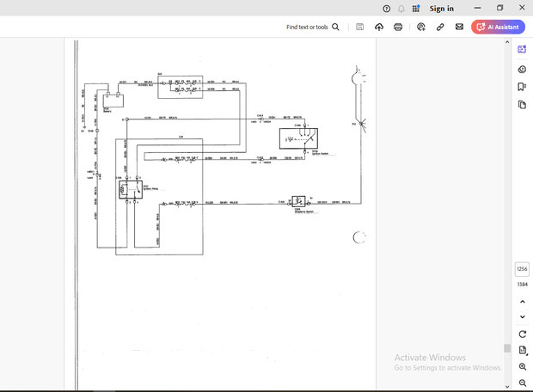
Task: Open the notifications bell
Action: click(x=401, y=9)
